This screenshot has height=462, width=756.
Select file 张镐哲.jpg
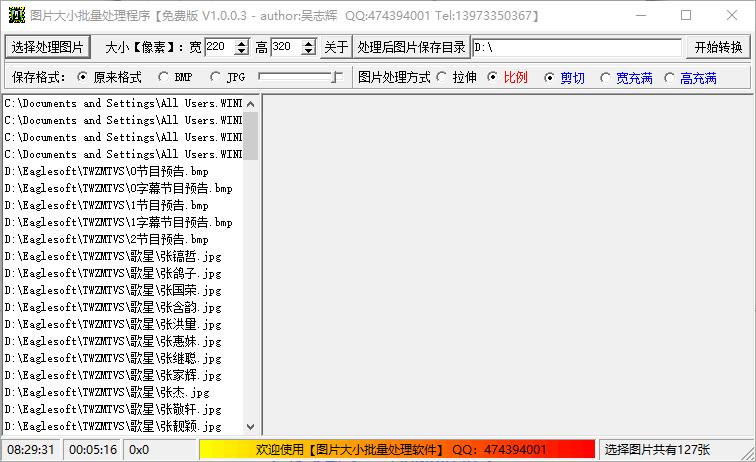coord(123,256)
